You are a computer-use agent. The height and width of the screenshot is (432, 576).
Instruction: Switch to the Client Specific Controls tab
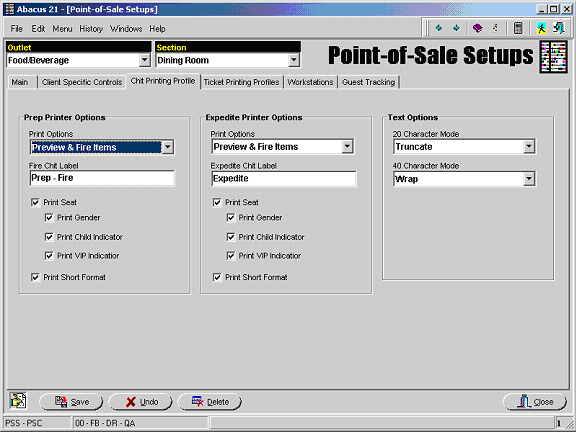pos(82,82)
